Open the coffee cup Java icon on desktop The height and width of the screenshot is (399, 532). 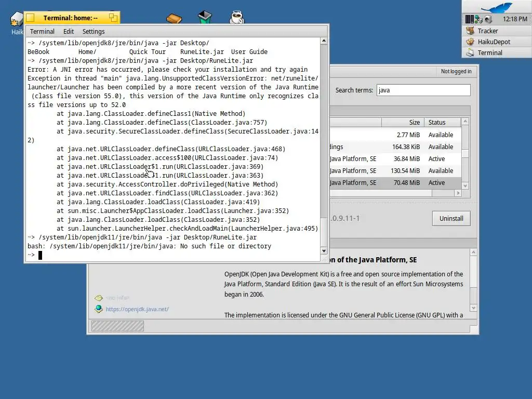point(237,17)
